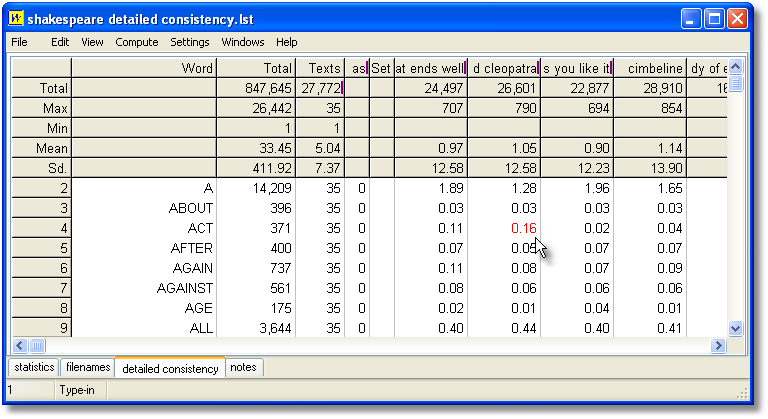Screen dimensions: 768x419
Task: Click the WordSmith app icon in title bar
Action: click(16, 19)
